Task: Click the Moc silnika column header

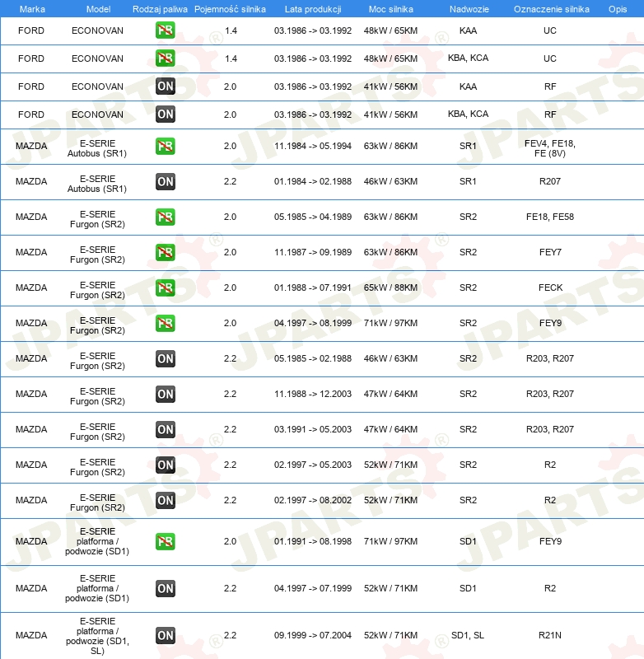Action: pyautogui.click(x=390, y=9)
